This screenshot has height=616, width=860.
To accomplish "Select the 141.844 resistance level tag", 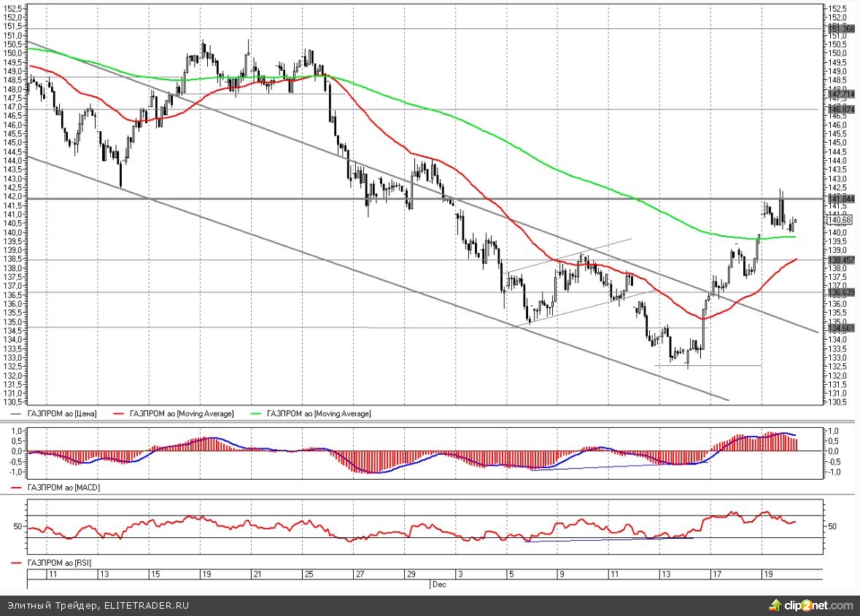I will click(x=840, y=198).
